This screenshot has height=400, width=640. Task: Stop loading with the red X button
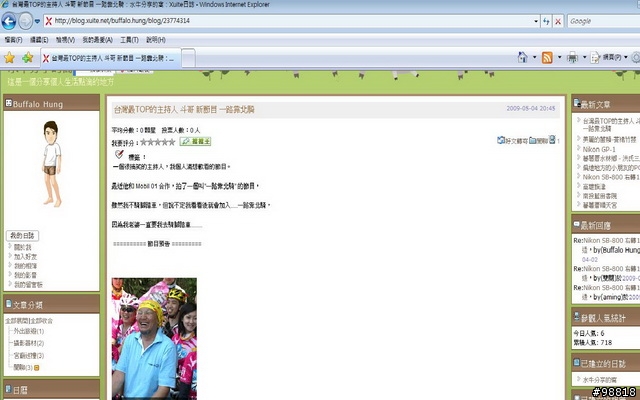pos(558,21)
